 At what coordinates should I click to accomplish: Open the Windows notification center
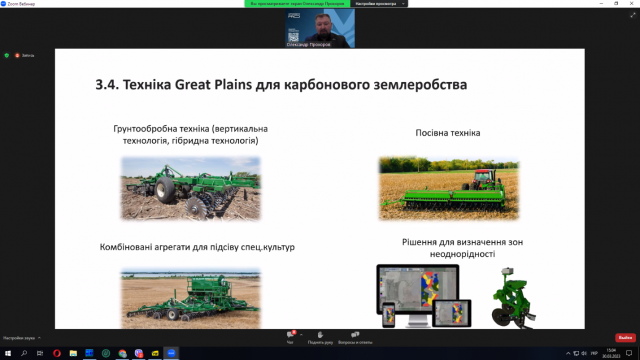click(629, 353)
